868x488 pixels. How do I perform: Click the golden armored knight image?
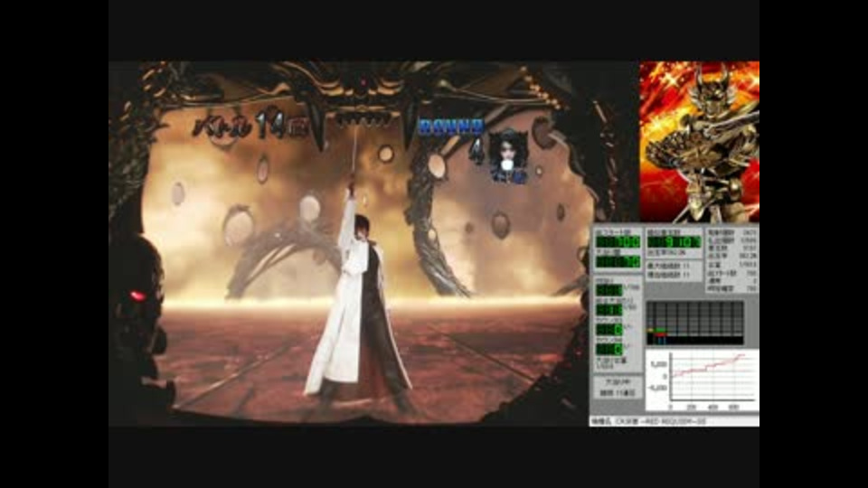[x=699, y=142]
